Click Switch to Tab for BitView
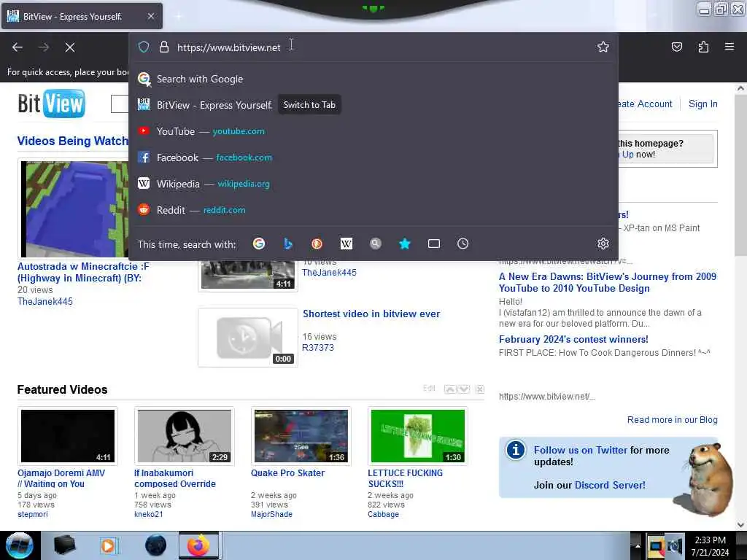The width and height of the screenshot is (747, 560). coord(309,105)
